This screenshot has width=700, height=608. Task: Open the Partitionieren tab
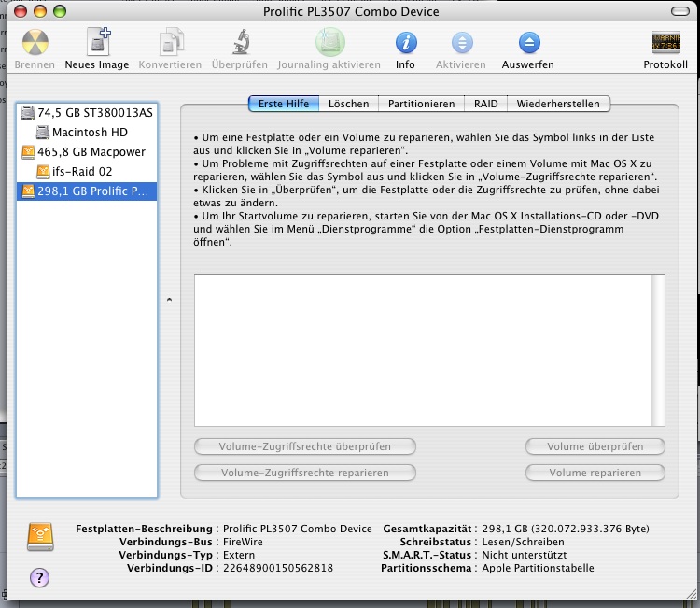[x=422, y=104]
